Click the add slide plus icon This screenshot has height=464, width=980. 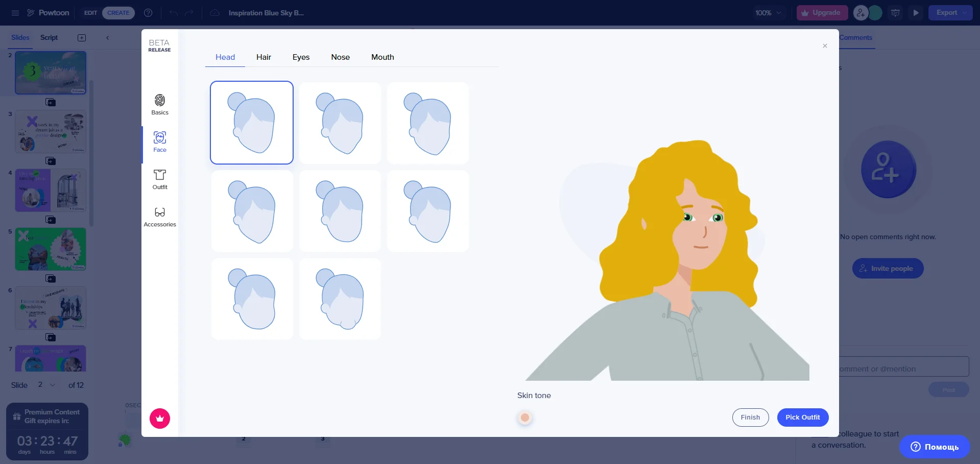[x=82, y=38]
